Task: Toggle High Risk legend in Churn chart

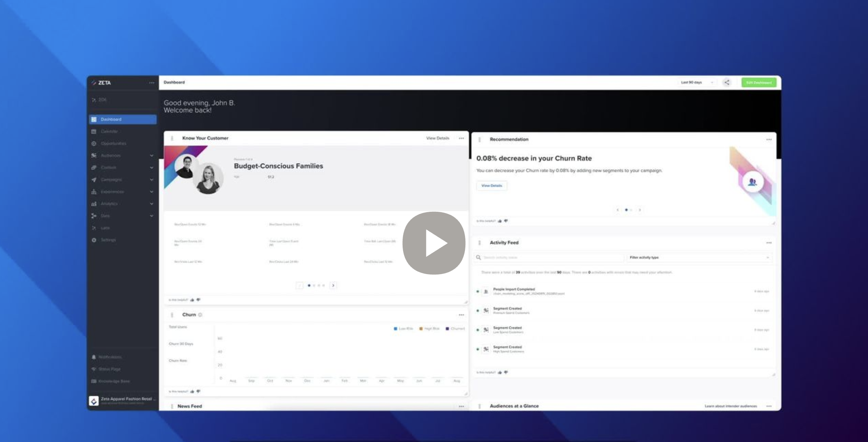Action: click(429, 329)
